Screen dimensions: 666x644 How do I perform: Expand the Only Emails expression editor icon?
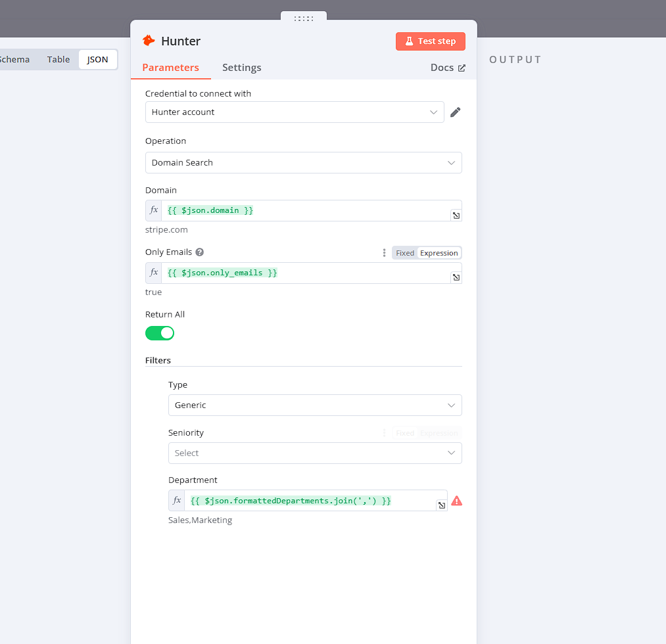pos(456,277)
